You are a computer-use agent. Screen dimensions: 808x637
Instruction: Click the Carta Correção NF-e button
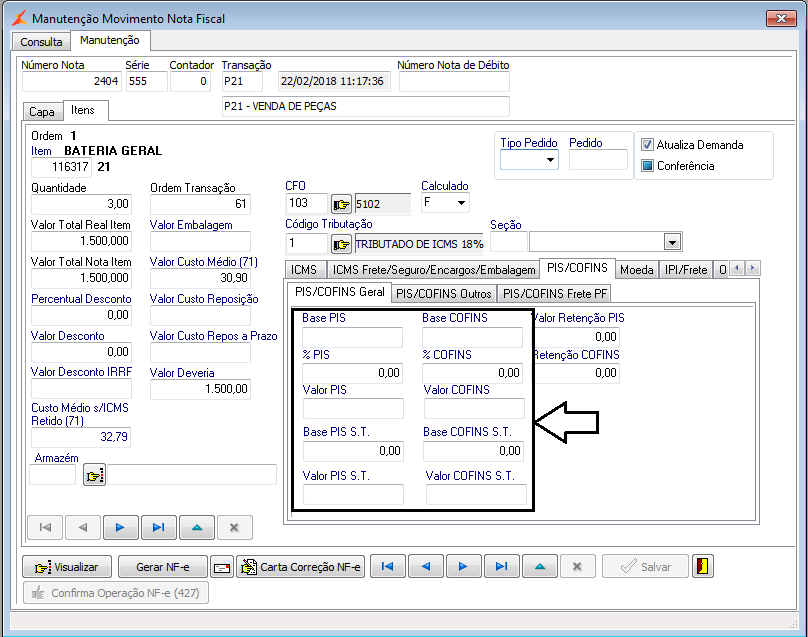[300, 567]
